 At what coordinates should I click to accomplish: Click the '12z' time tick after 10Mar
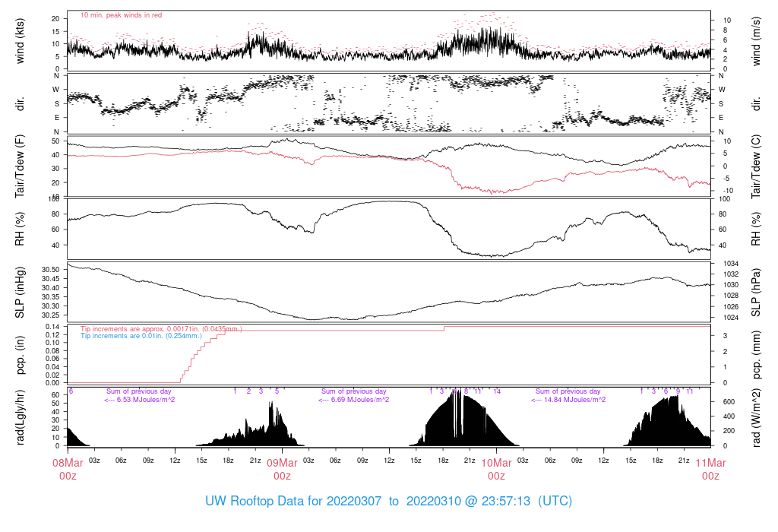tap(604, 461)
